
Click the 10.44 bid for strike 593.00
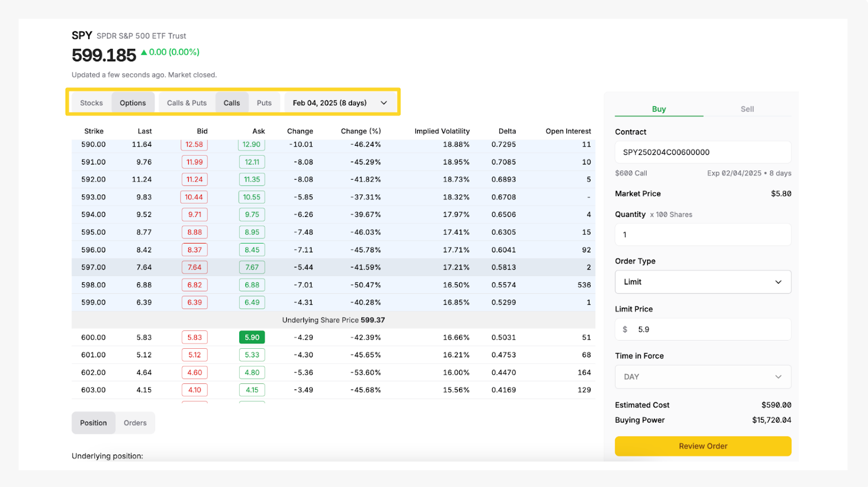tap(194, 197)
